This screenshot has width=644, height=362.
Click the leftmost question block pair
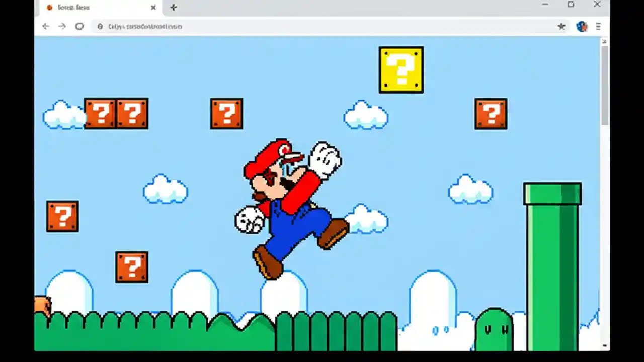(x=116, y=113)
